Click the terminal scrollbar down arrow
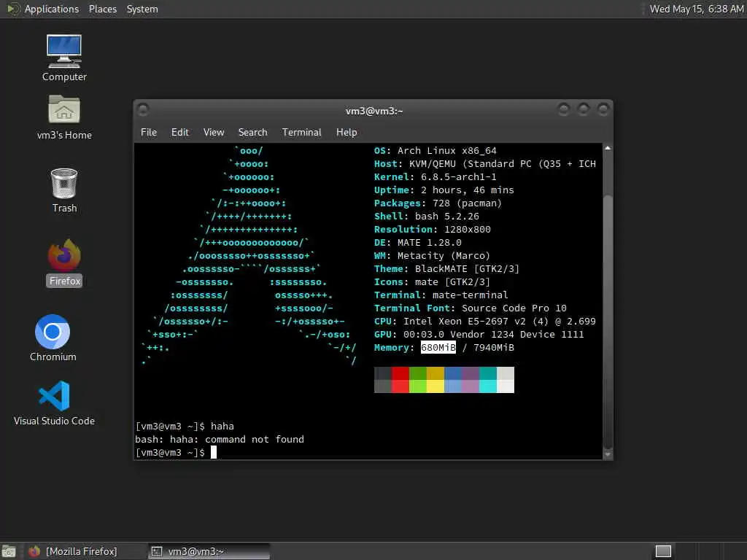 pyautogui.click(x=608, y=454)
